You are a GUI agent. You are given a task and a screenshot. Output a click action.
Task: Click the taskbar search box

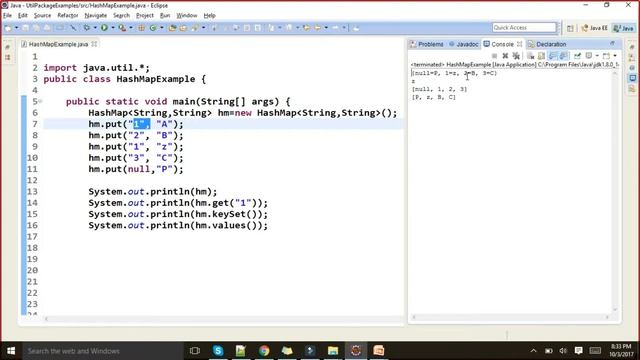click(x=103, y=351)
